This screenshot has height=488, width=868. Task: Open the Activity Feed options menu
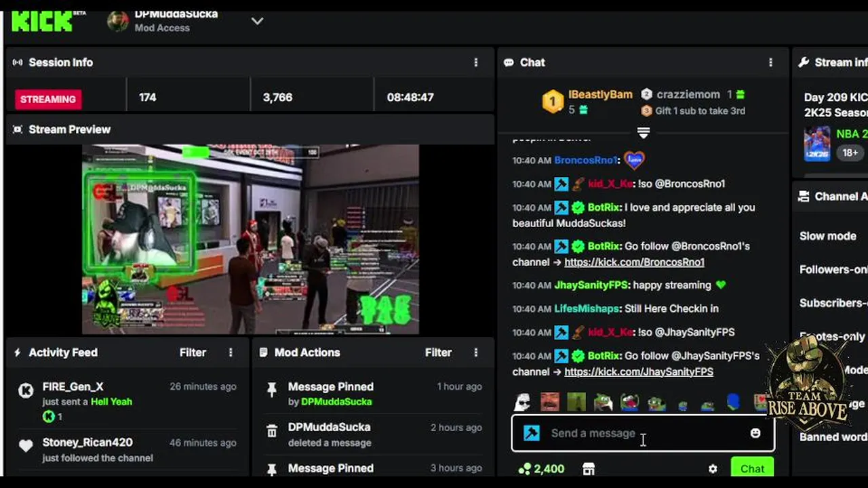(231, 352)
